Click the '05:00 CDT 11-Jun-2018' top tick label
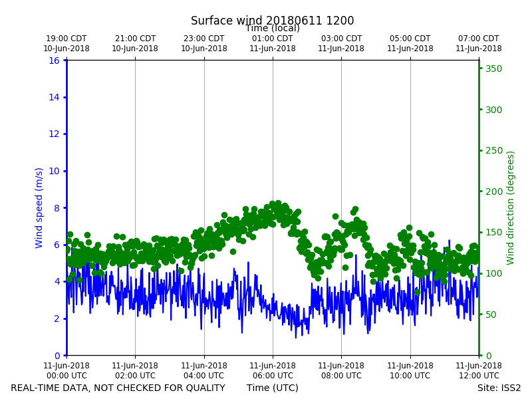 pyautogui.click(x=410, y=43)
